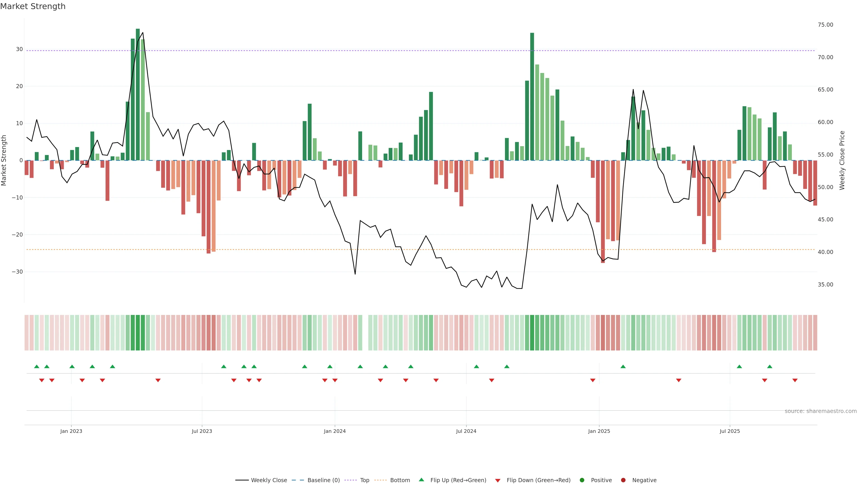Viewport: 868px width, 488px height.
Task: Click the Market Strength vertical axis title
Action: [x=4, y=160]
